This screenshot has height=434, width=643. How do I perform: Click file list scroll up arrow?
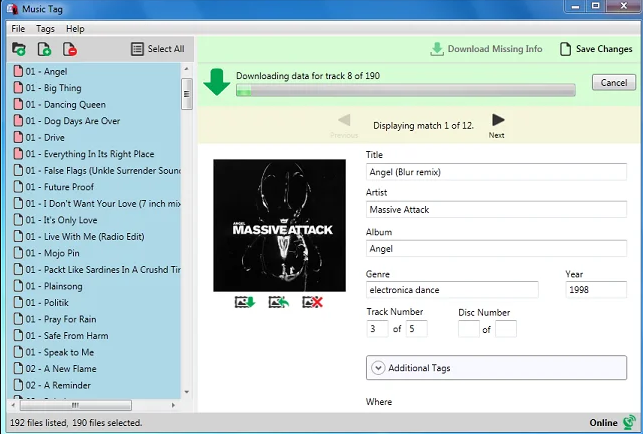pos(187,69)
